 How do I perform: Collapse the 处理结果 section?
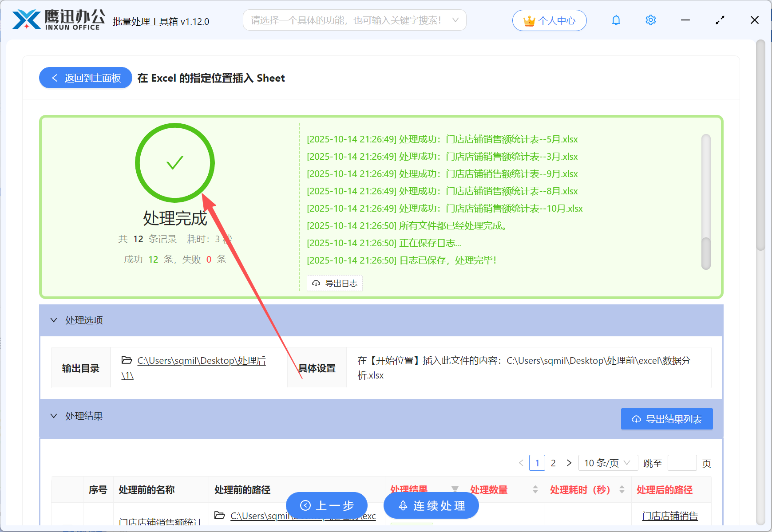coord(54,416)
